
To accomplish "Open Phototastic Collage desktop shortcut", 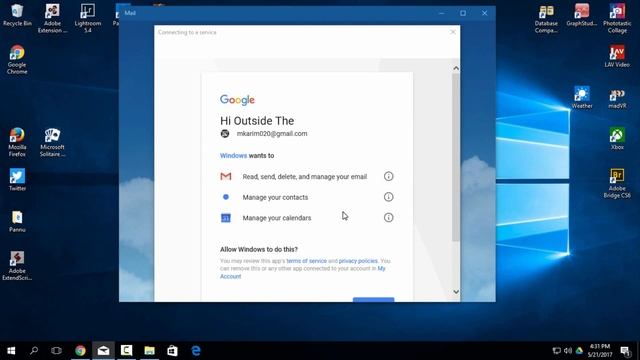I will point(617,18).
